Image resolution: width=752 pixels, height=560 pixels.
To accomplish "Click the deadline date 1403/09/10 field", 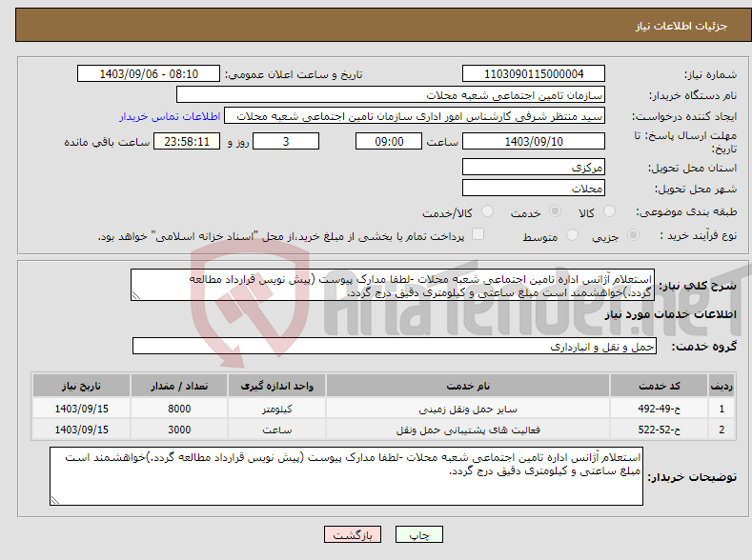I will point(534,141).
